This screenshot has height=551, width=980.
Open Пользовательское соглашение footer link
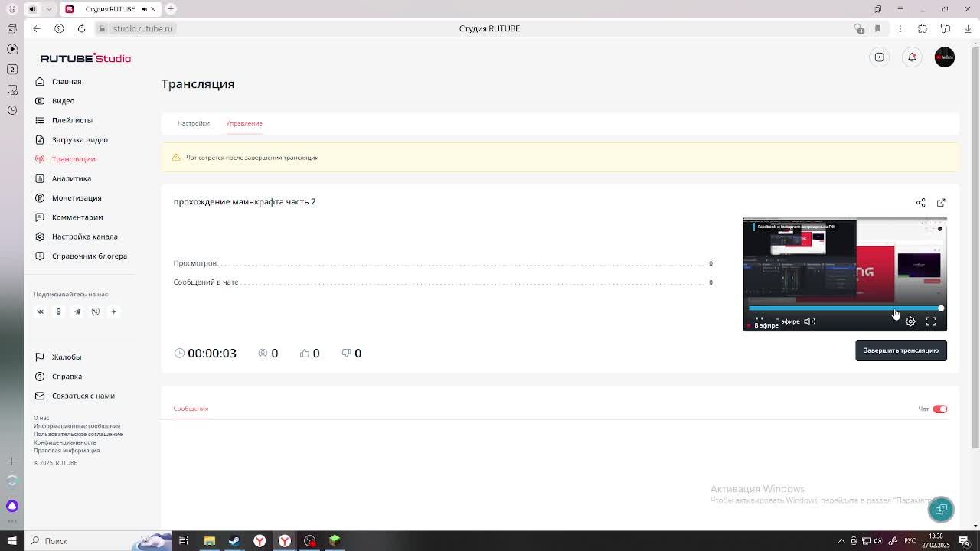pyautogui.click(x=78, y=434)
